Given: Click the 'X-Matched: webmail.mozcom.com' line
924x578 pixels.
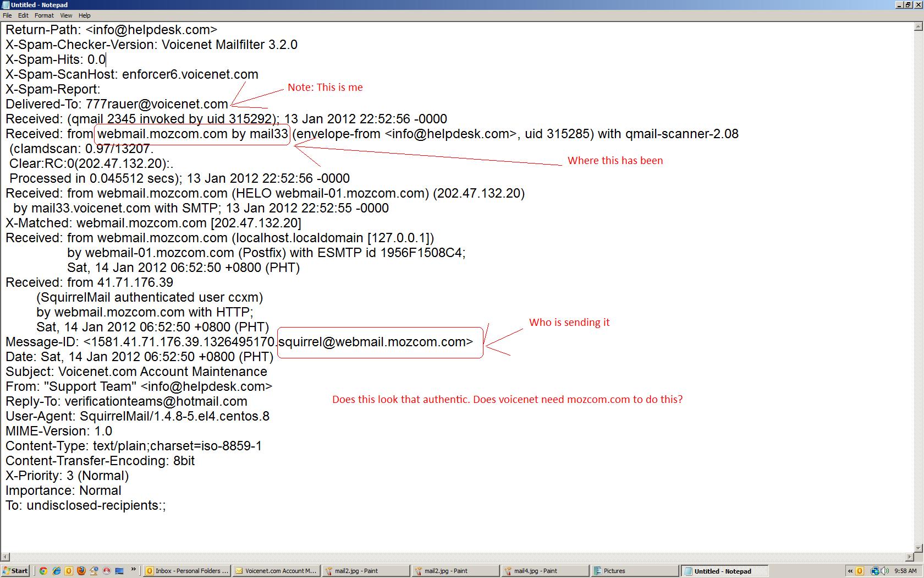Looking at the screenshot, I should (x=153, y=223).
